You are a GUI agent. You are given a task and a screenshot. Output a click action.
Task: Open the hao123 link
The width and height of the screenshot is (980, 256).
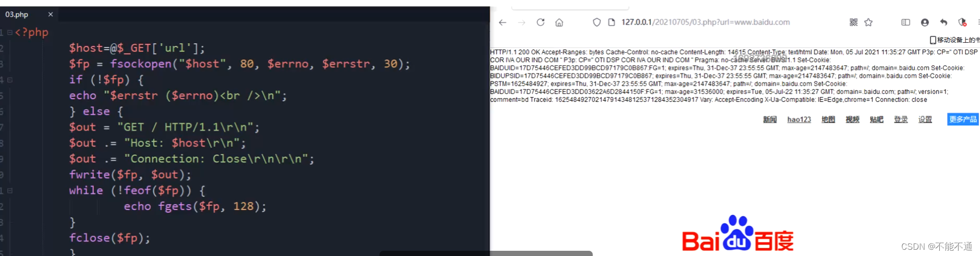799,119
